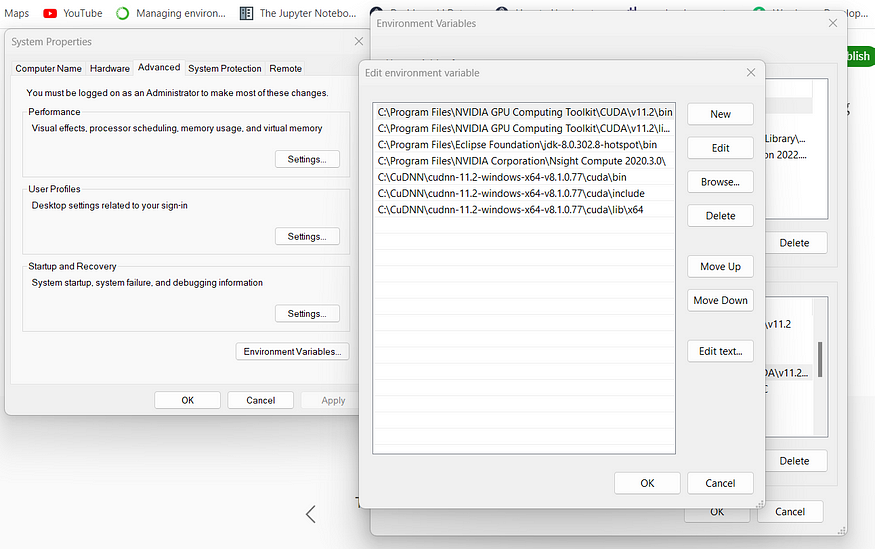Viewport: 875px width, 549px height.
Task: Click the system variables list scrollbar
Action: (820, 360)
